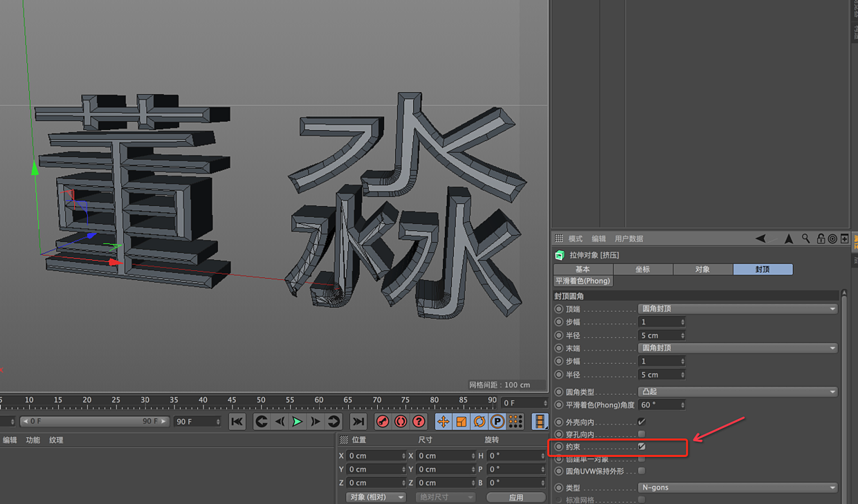Switch to 基本 tab
Image resolution: width=858 pixels, height=504 pixels.
(583, 270)
